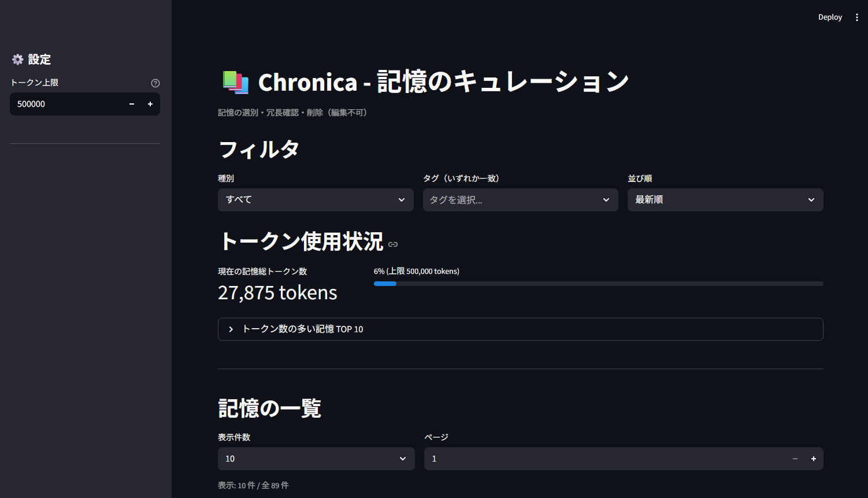Decrement the ページ value with the minus button
The image size is (868, 498).
(x=795, y=458)
